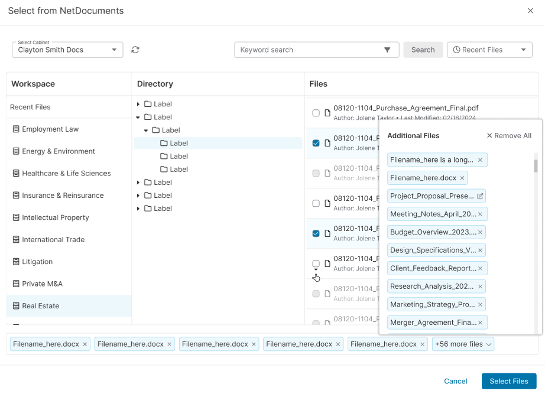Expand the second-to-last Label folder
546x394 pixels.
[x=138, y=195]
